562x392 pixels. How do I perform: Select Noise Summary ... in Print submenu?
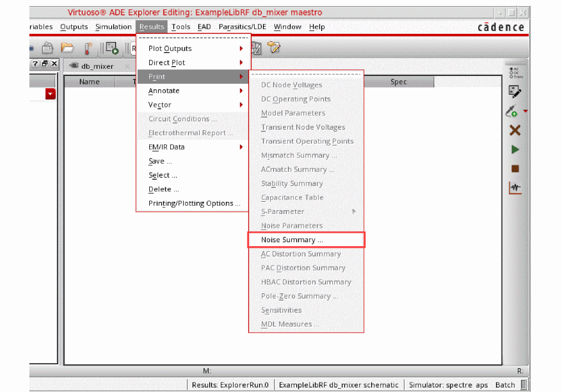[306, 240]
